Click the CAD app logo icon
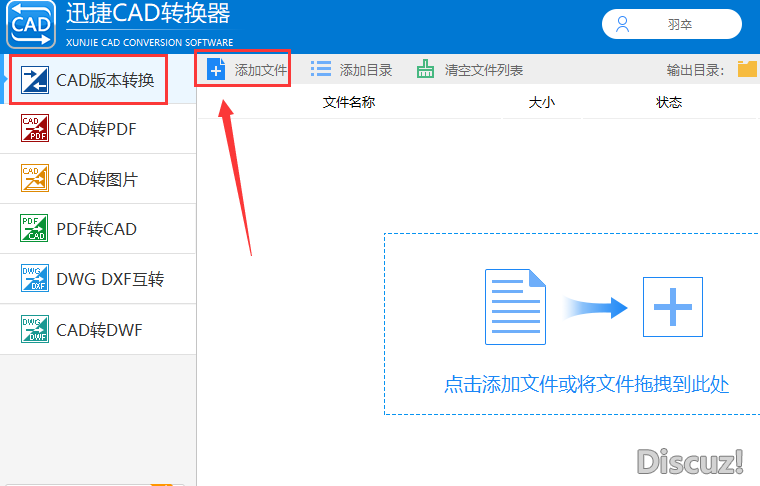 click(31, 25)
